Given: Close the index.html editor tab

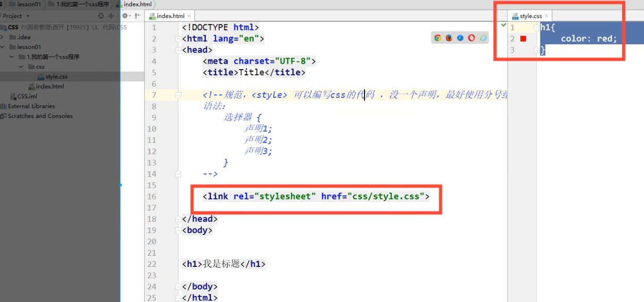Looking at the screenshot, I should [189, 16].
